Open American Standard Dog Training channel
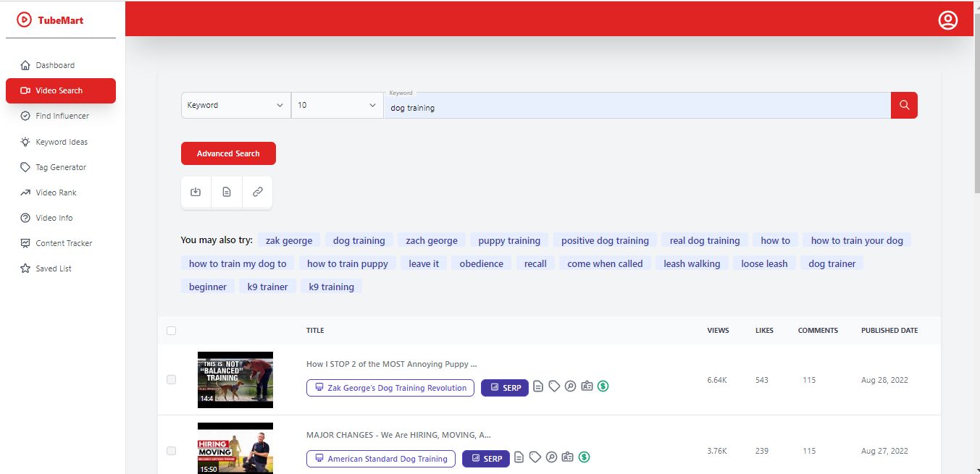Screen dimensions: 980x474 381,459
